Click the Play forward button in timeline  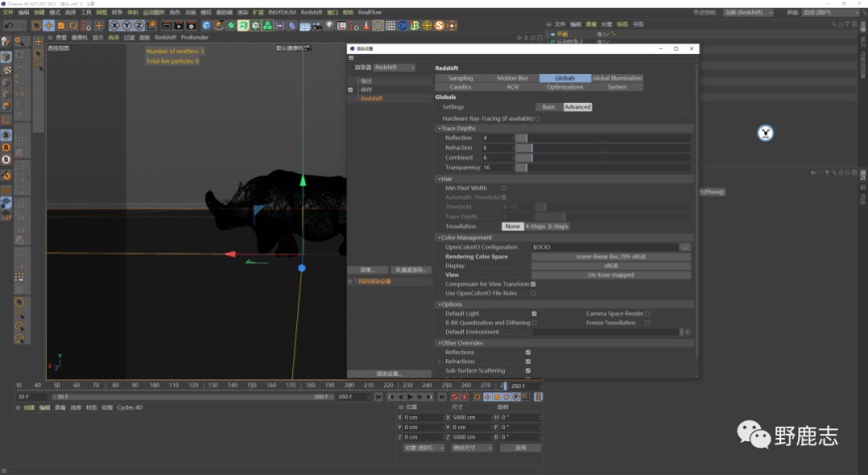[x=410, y=397]
